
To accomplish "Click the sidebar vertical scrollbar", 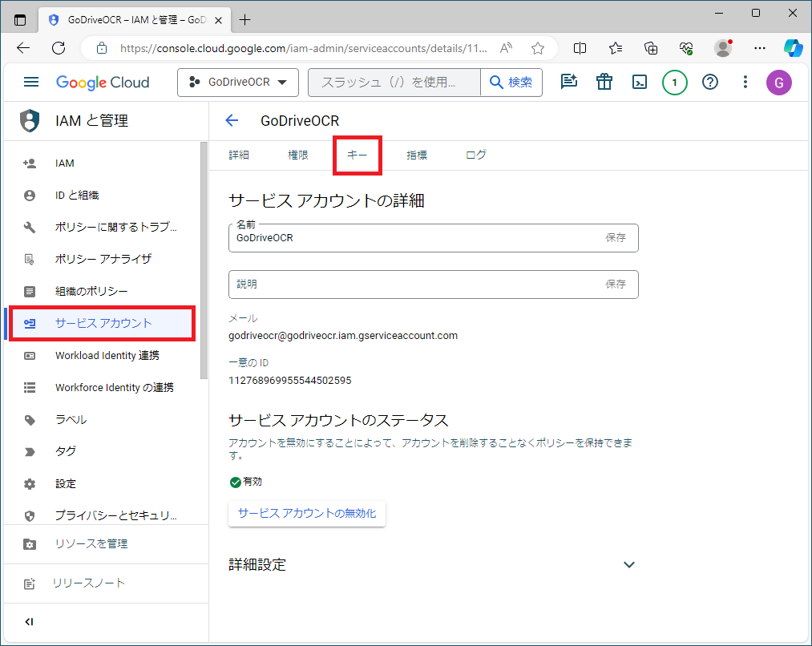I will 204,260.
